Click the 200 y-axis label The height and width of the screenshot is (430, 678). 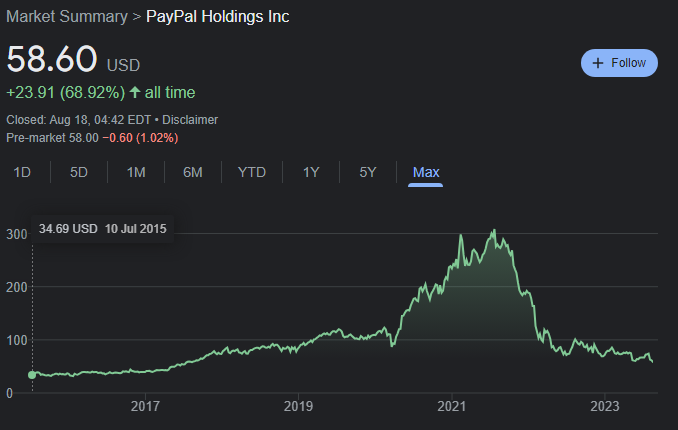pyautogui.click(x=17, y=287)
